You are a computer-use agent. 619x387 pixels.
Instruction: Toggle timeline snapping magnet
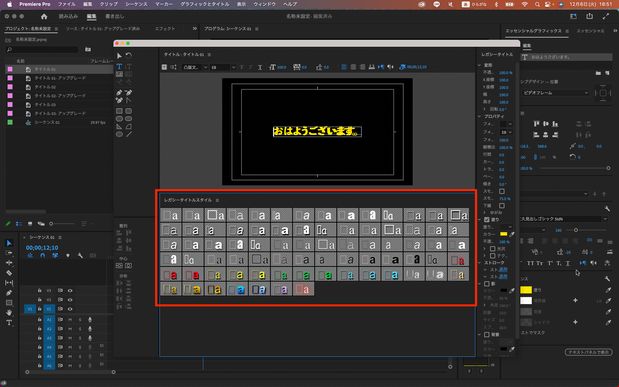43,256
